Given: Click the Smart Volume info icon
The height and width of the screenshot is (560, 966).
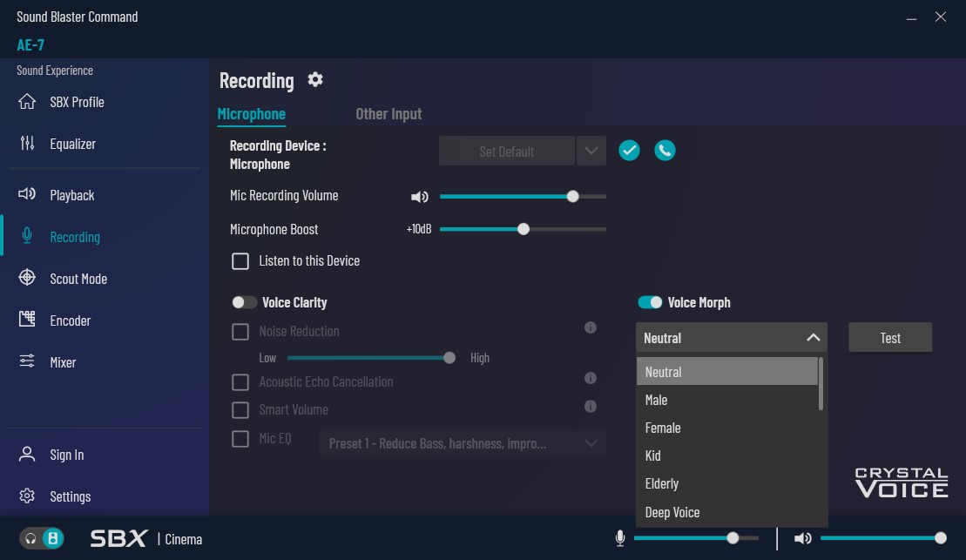Looking at the screenshot, I should click(x=591, y=407).
